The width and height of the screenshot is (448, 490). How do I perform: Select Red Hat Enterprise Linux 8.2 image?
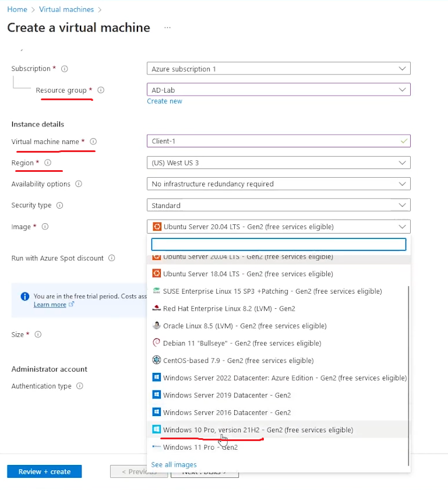tap(277, 308)
